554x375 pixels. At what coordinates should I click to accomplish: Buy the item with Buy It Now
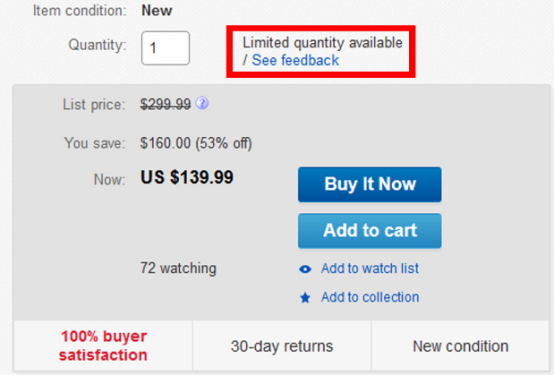pyautogui.click(x=370, y=184)
